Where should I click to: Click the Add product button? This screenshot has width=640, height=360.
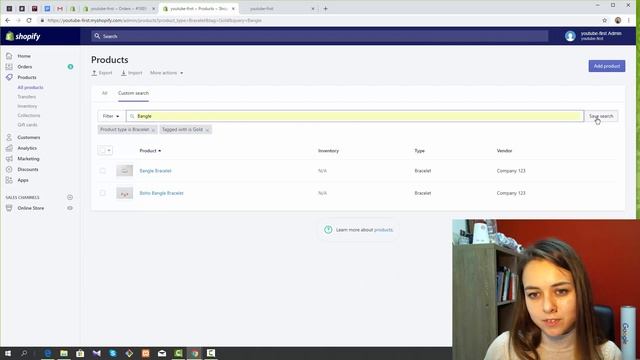[607, 66]
